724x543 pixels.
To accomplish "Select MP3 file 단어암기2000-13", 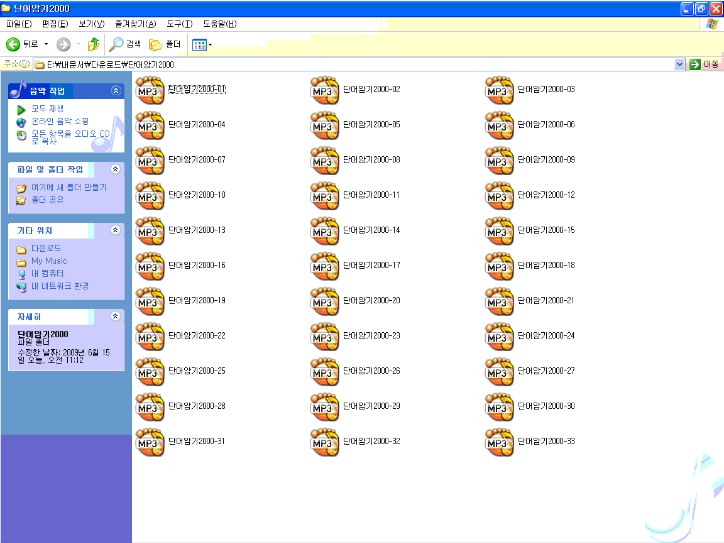I will (181, 231).
